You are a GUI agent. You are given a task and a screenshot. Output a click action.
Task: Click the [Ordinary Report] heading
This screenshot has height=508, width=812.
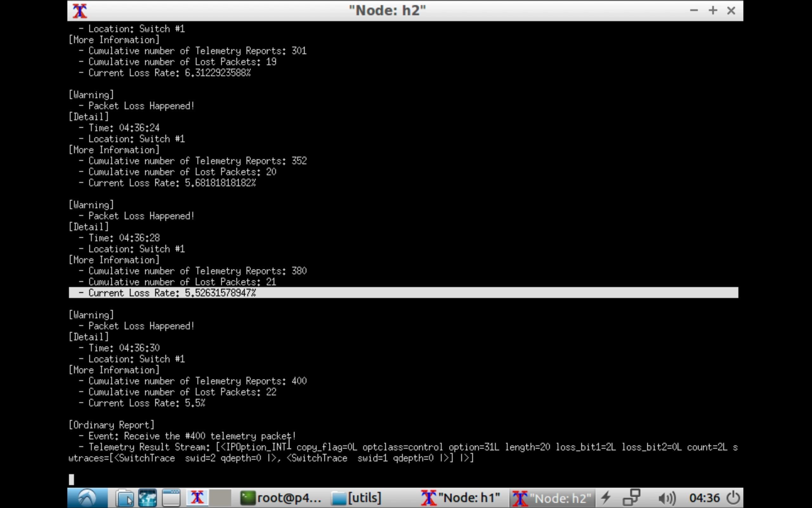click(x=111, y=425)
